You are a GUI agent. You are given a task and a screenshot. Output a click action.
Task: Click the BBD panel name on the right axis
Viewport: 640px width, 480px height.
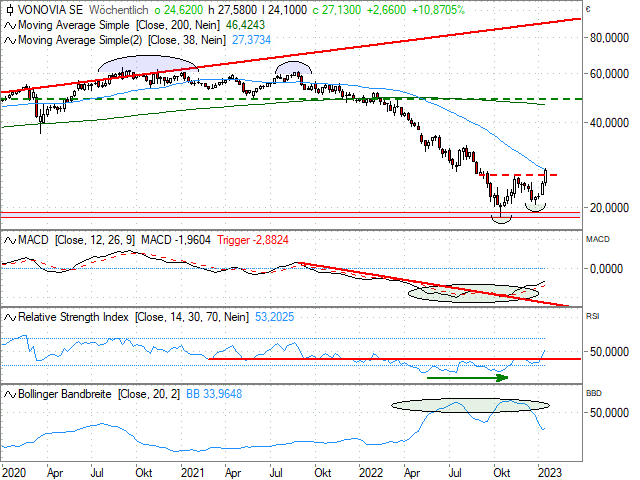tap(594, 394)
